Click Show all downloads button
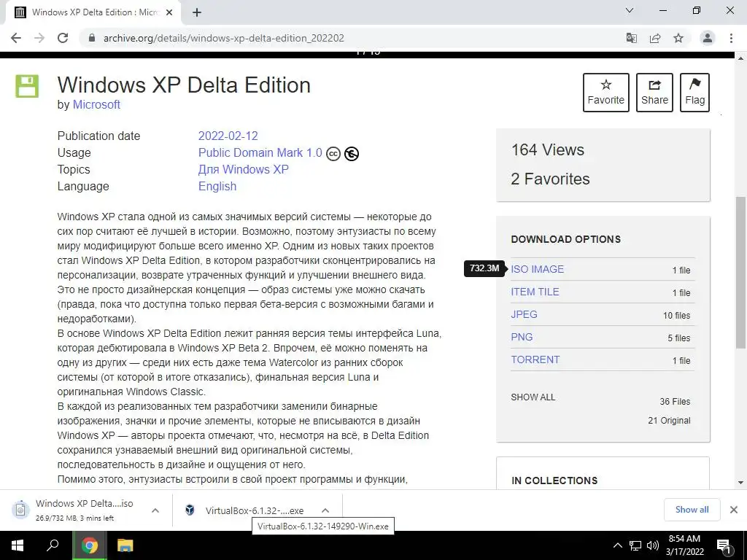 pos(692,510)
